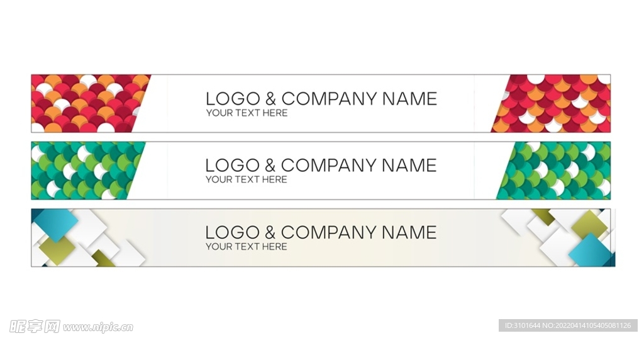Select YOUR TEXT HERE in square-pattern banner
This screenshot has height=338, width=644.
pyautogui.click(x=247, y=247)
